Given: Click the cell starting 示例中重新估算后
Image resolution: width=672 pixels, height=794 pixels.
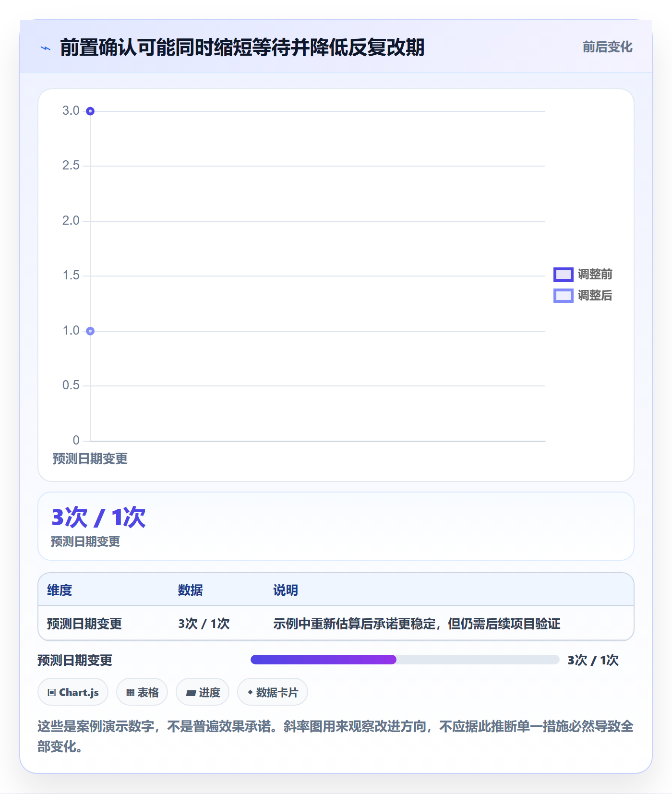Looking at the screenshot, I should (417, 624).
